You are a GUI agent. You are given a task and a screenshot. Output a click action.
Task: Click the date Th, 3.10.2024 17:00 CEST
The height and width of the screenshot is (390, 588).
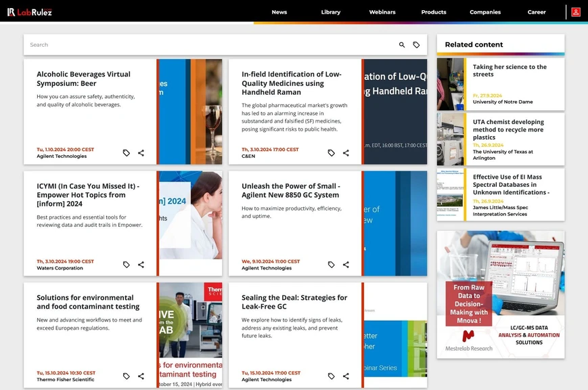point(270,150)
